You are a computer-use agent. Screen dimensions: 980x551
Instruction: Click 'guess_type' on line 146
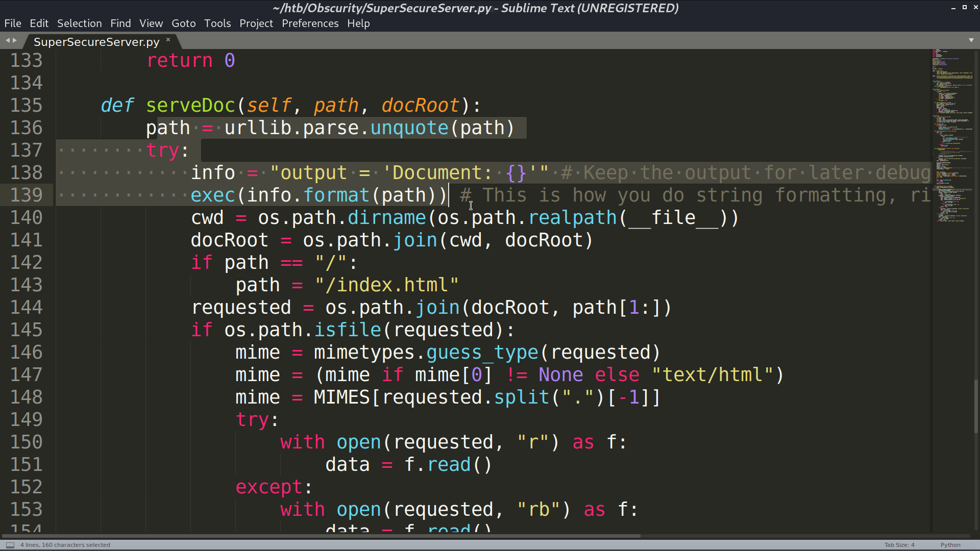click(x=482, y=353)
